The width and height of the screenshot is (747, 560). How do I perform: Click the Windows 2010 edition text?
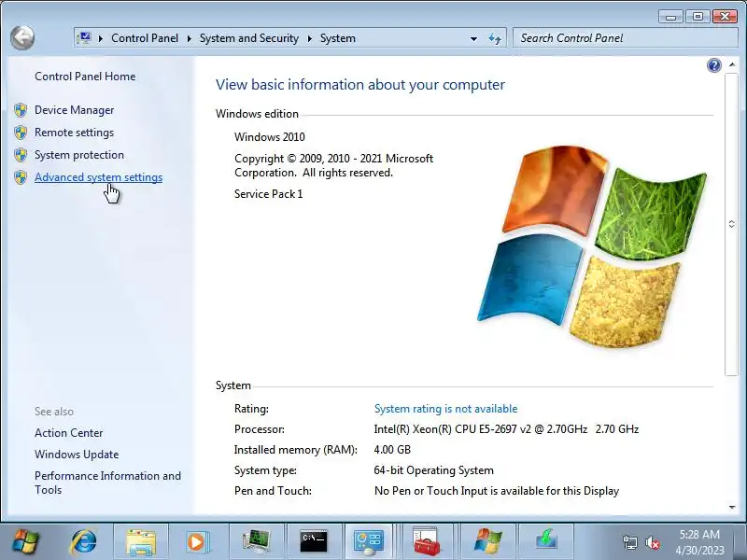pos(270,137)
